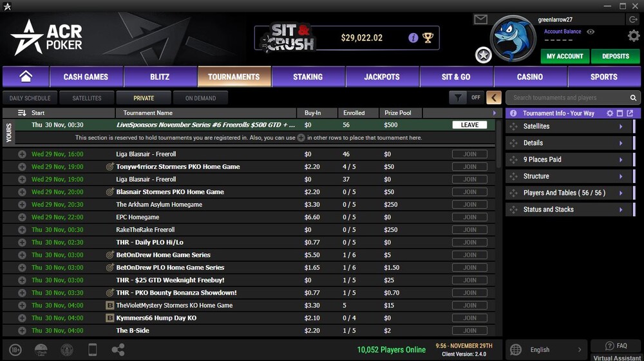Viewport: 644px width, 361px height.
Task: Join THR - $25 GTD Weeknight Freebuy
Action: [469, 280]
